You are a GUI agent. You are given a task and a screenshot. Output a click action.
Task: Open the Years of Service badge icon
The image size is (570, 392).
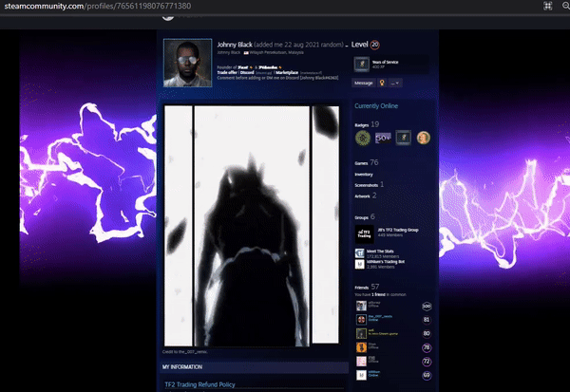362,65
